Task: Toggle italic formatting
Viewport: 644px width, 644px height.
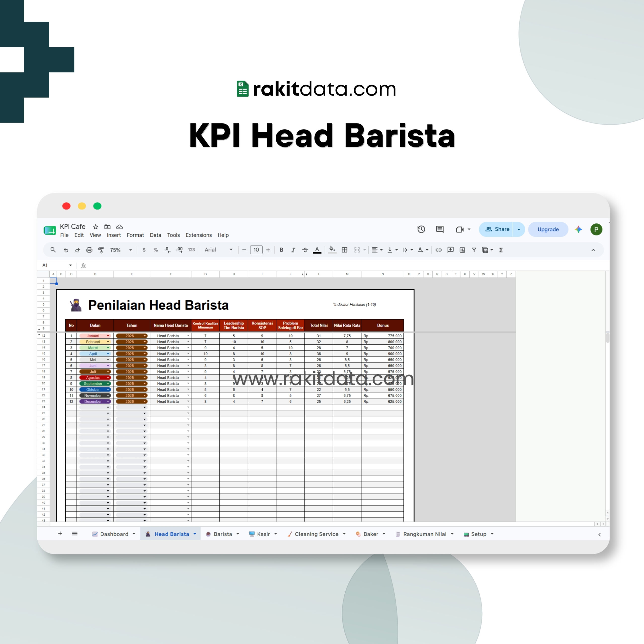Action: 293,250
